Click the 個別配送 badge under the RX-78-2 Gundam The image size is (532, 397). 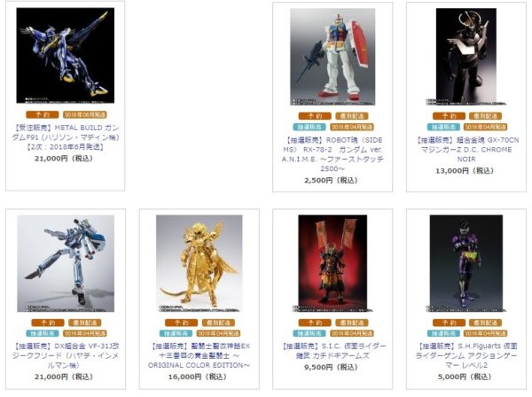point(352,116)
